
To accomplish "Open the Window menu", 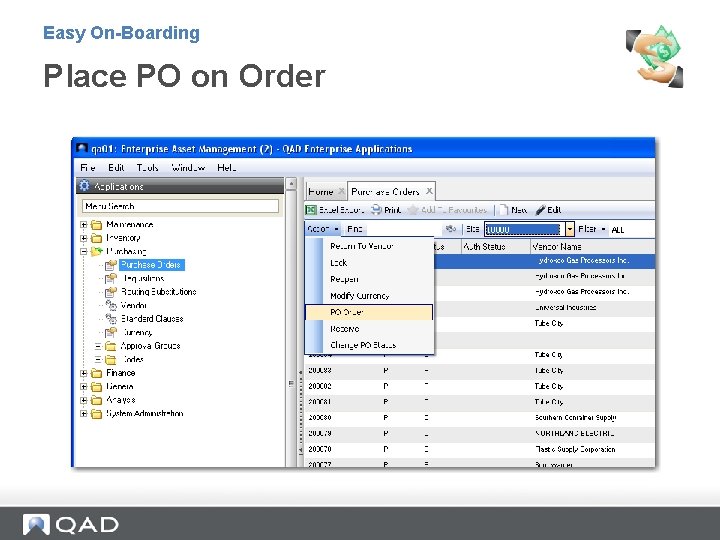I will point(188,168).
